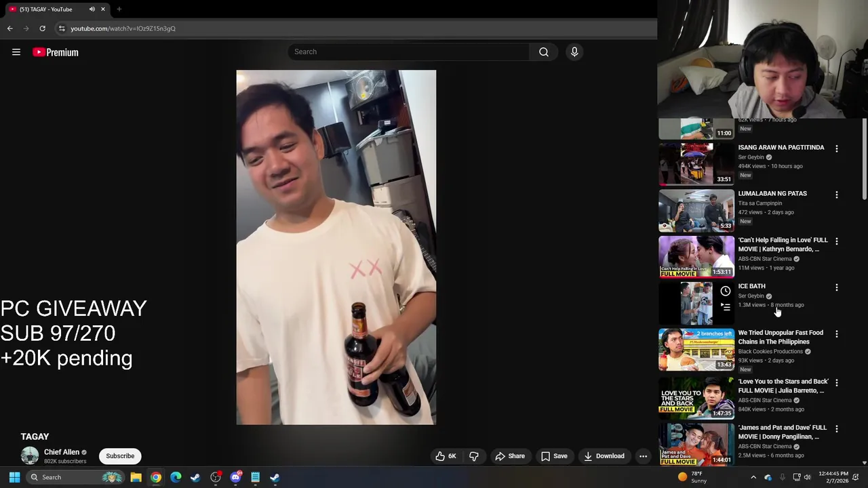Open options for Can't Help Falling in Love
This screenshot has height=488, width=868.
coord(836,241)
